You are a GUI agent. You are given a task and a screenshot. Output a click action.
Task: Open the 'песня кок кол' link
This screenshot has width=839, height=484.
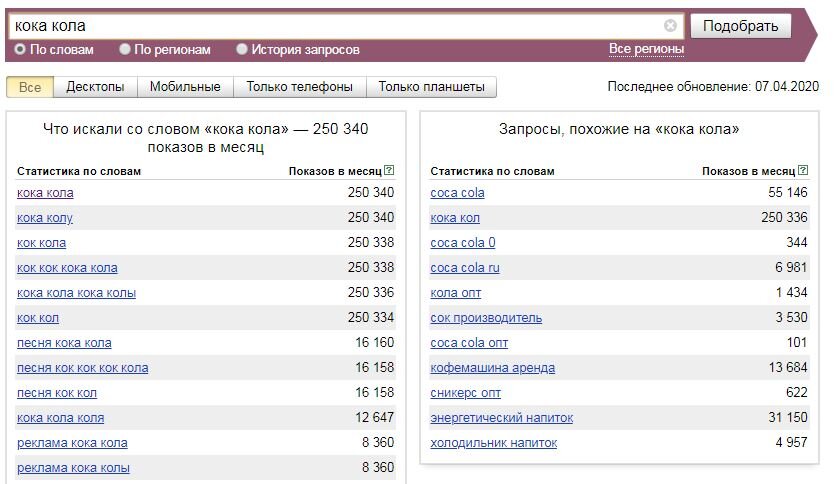click(x=57, y=393)
